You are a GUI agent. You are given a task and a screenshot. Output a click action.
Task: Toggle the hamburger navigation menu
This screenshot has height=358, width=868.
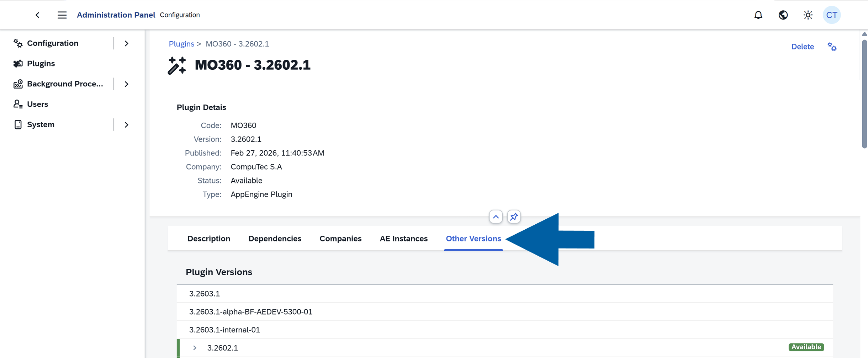(62, 15)
